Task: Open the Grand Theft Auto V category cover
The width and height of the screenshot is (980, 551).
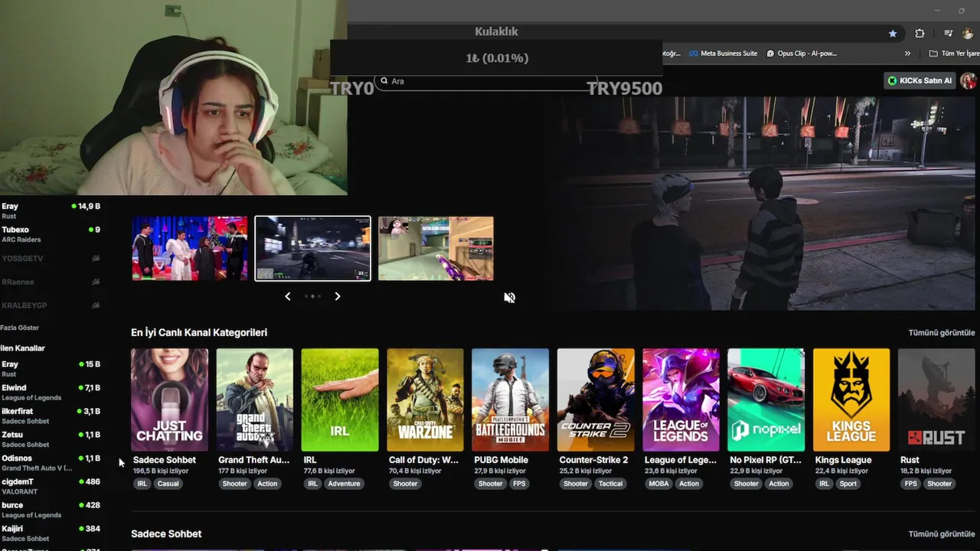Action: [x=254, y=399]
